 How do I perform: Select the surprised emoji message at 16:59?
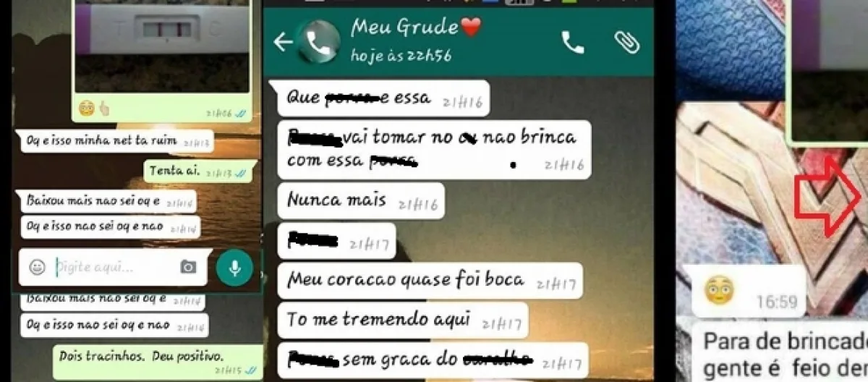[x=749, y=292]
